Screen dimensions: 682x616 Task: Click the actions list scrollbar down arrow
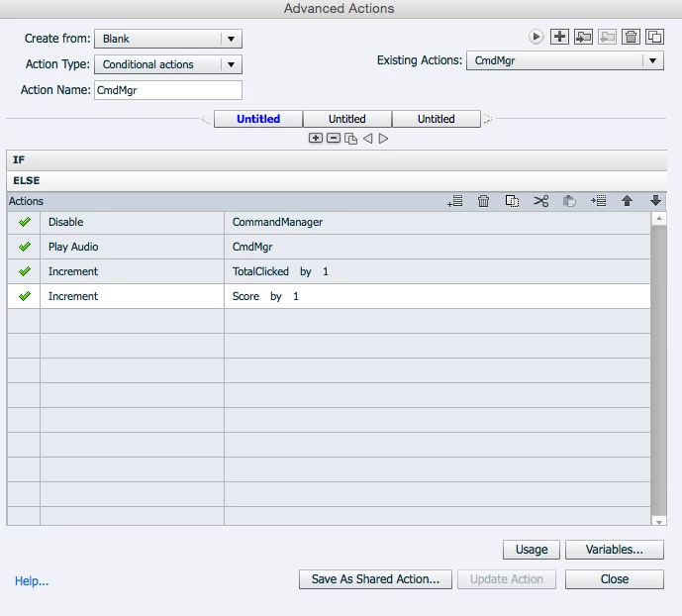click(x=659, y=522)
